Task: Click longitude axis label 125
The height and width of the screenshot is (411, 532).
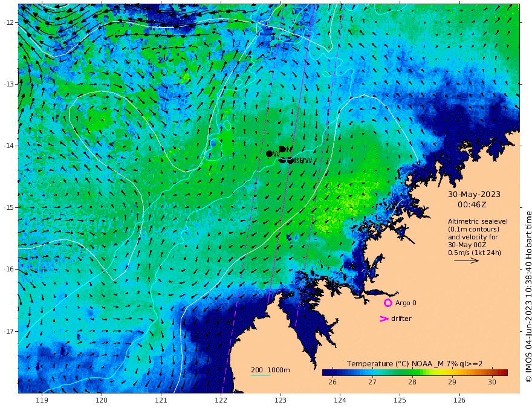Action: click(x=400, y=401)
